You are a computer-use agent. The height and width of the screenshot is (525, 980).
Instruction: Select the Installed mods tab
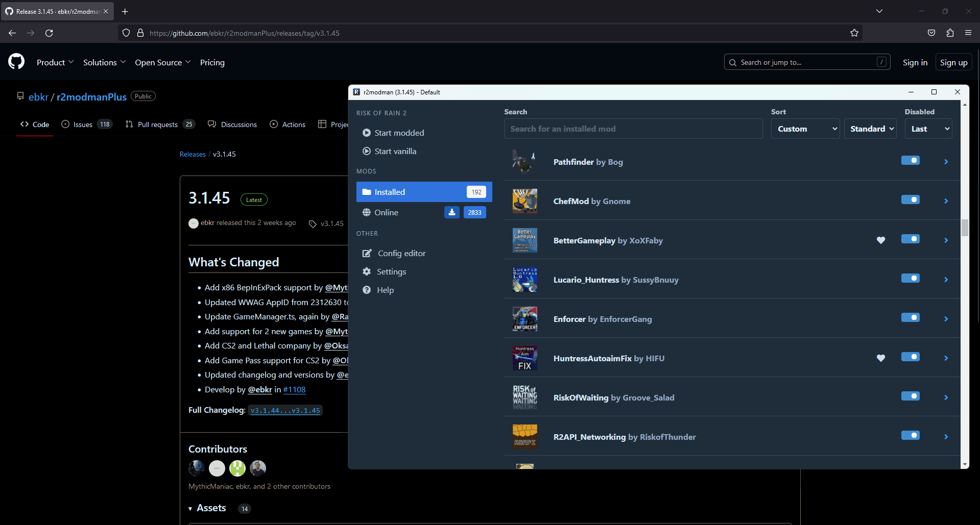424,192
